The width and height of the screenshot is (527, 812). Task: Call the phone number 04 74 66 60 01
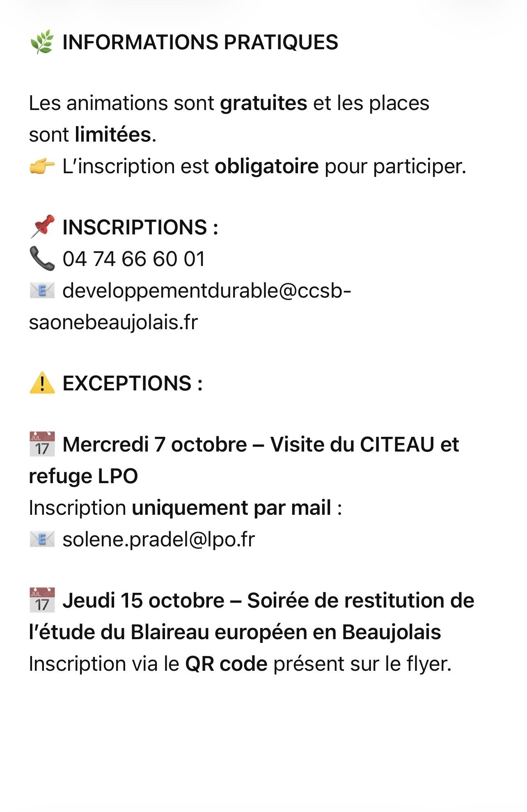[134, 259]
